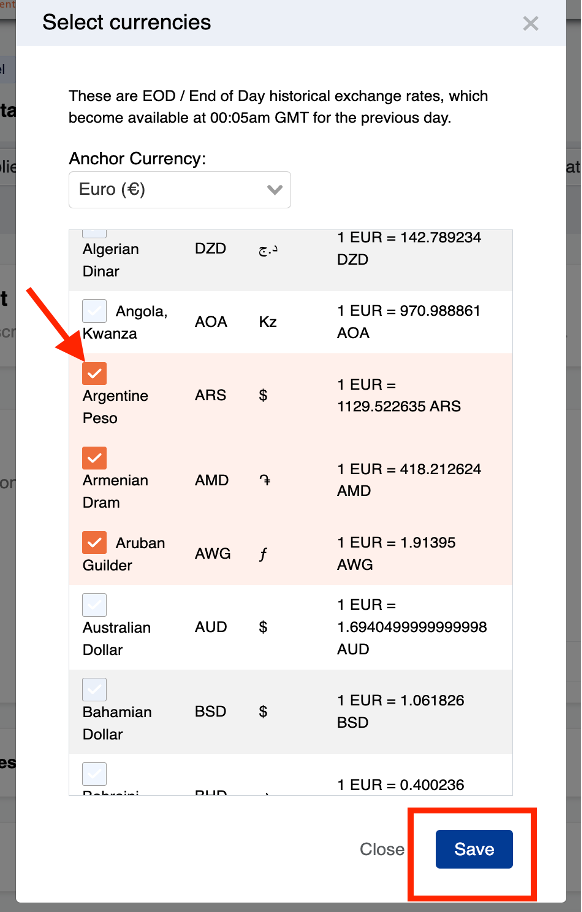582x912 pixels.
Task: Save the selected currencies
Action: 474,849
